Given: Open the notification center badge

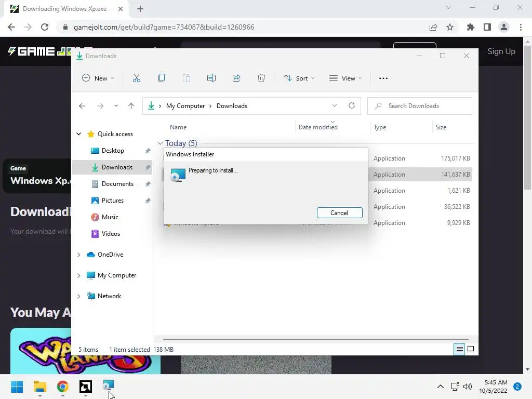Looking at the screenshot, I should tap(517, 387).
